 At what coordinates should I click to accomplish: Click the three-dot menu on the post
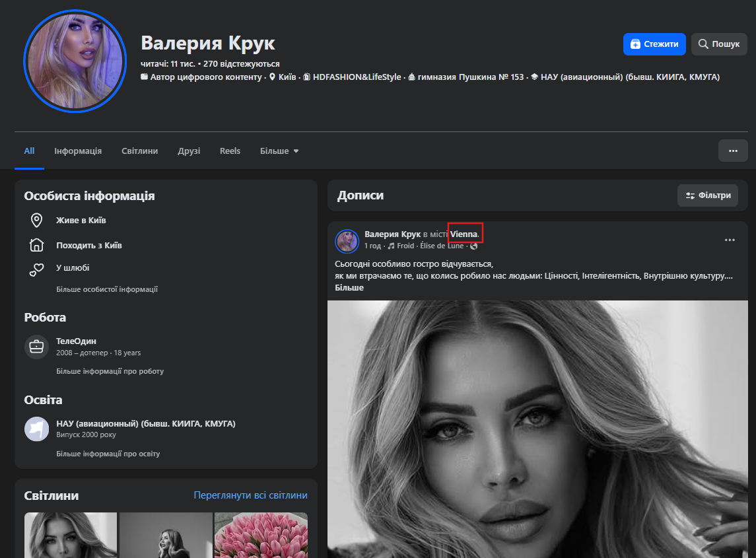coord(730,240)
